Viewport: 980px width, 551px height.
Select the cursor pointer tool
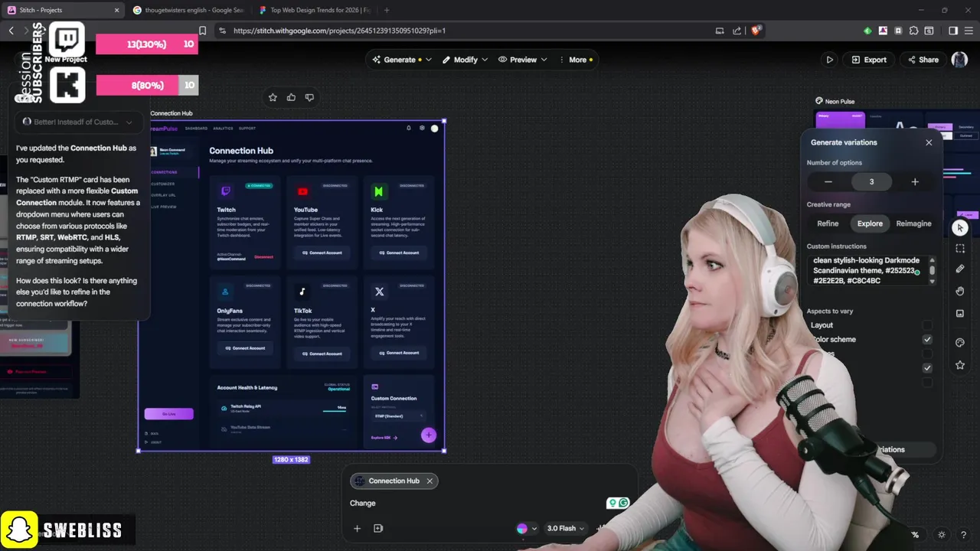[960, 227]
